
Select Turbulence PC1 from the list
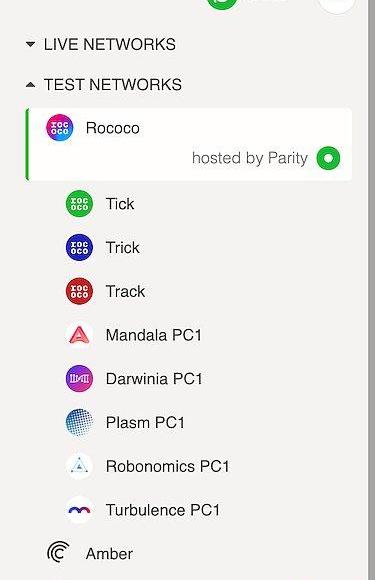pos(163,510)
